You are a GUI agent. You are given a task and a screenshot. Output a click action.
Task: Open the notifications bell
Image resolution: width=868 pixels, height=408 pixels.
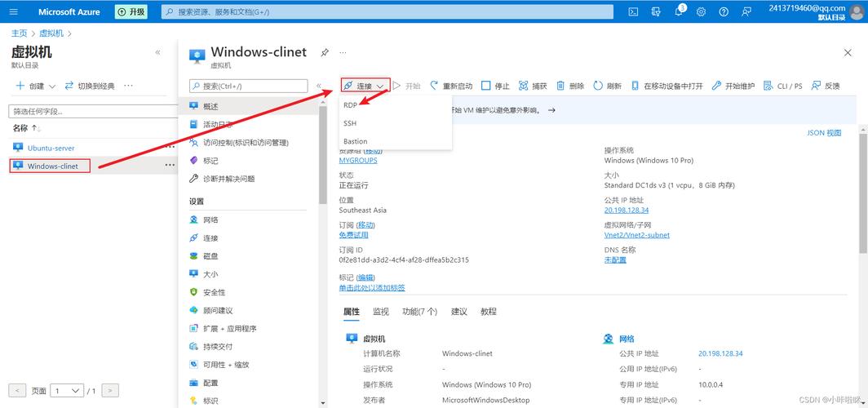coord(680,11)
